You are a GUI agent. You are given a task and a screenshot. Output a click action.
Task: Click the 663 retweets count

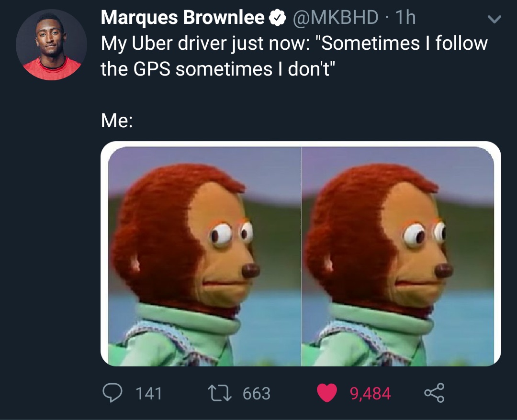[257, 394]
